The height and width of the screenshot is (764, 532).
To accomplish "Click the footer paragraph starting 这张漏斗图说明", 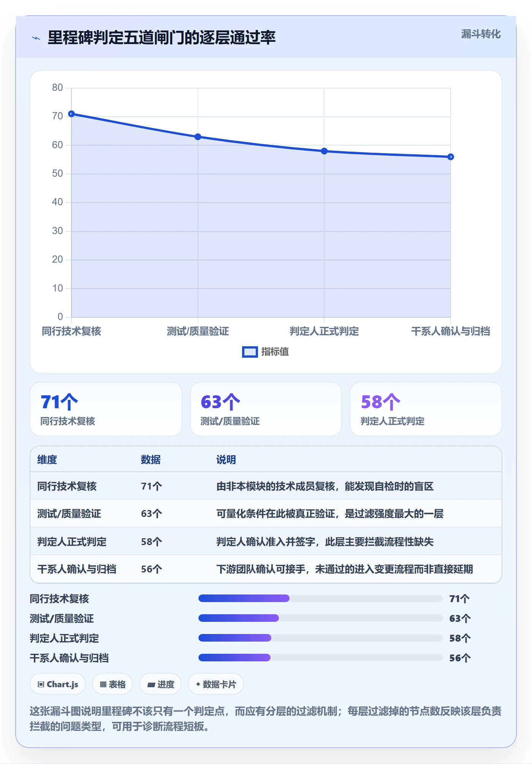I will (266, 719).
